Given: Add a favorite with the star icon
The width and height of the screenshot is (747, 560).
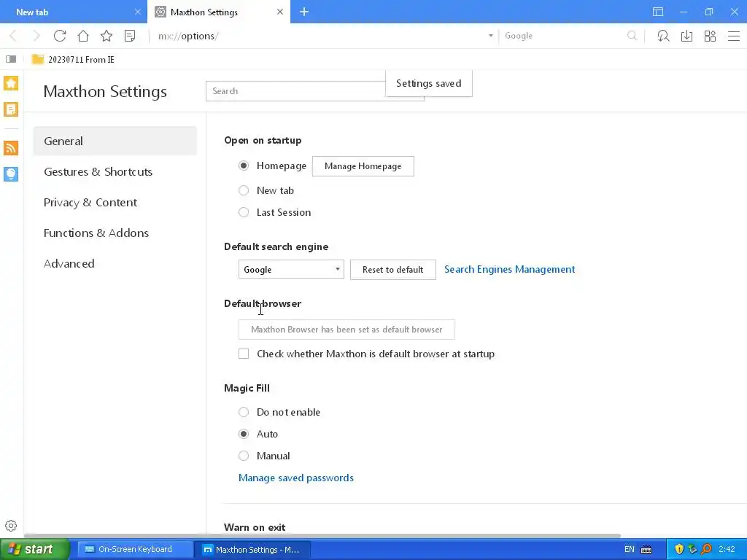Looking at the screenshot, I should (x=107, y=36).
